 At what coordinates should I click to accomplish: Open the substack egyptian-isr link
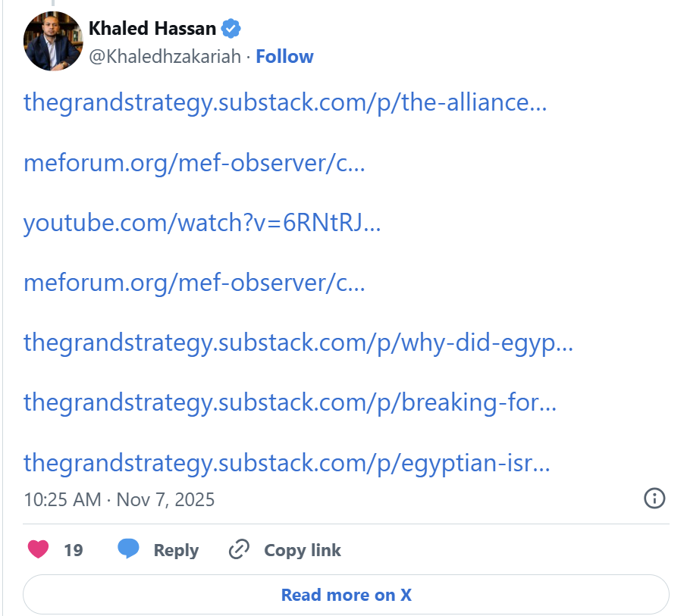[x=287, y=462]
